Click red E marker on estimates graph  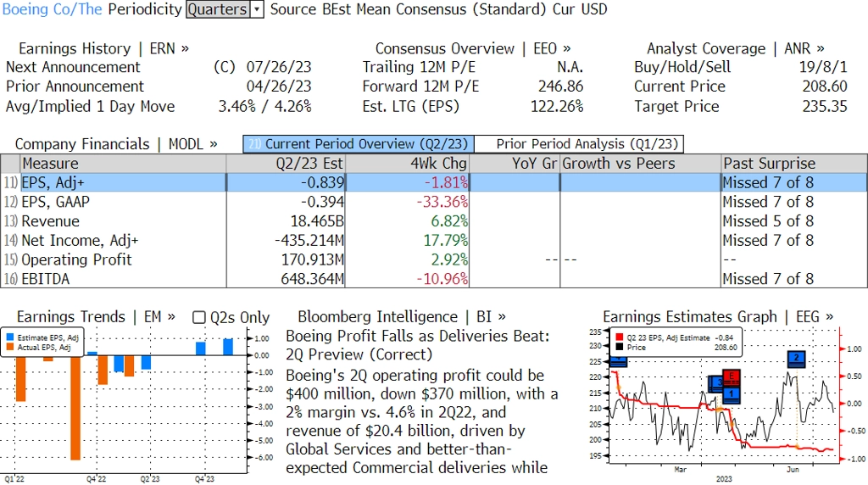tap(732, 376)
